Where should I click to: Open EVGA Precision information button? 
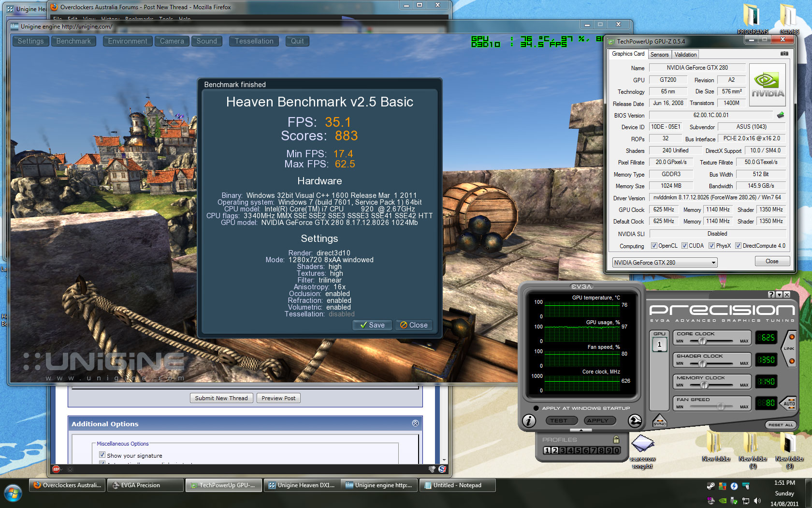(x=529, y=421)
